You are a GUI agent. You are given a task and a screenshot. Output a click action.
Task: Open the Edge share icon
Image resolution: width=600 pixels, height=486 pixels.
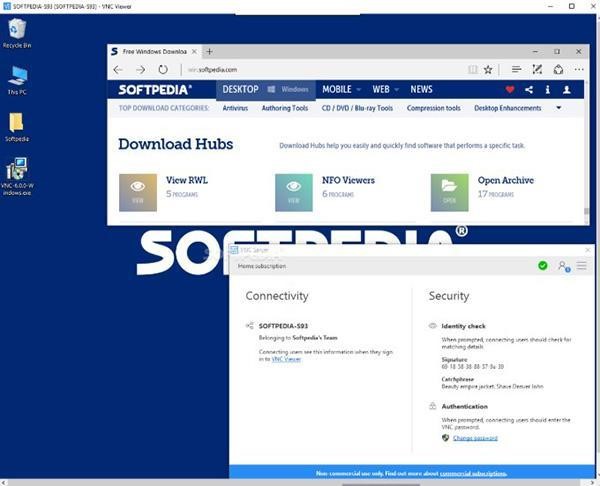pos(558,69)
